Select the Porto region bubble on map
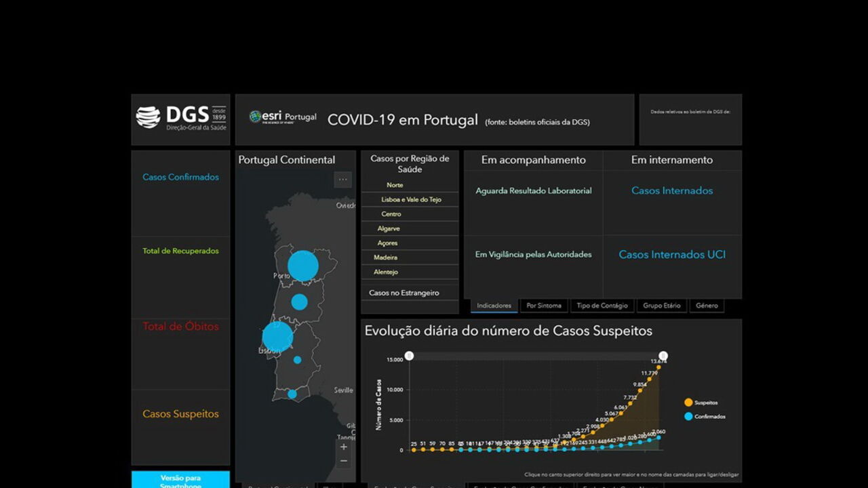868x488 pixels. point(302,266)
